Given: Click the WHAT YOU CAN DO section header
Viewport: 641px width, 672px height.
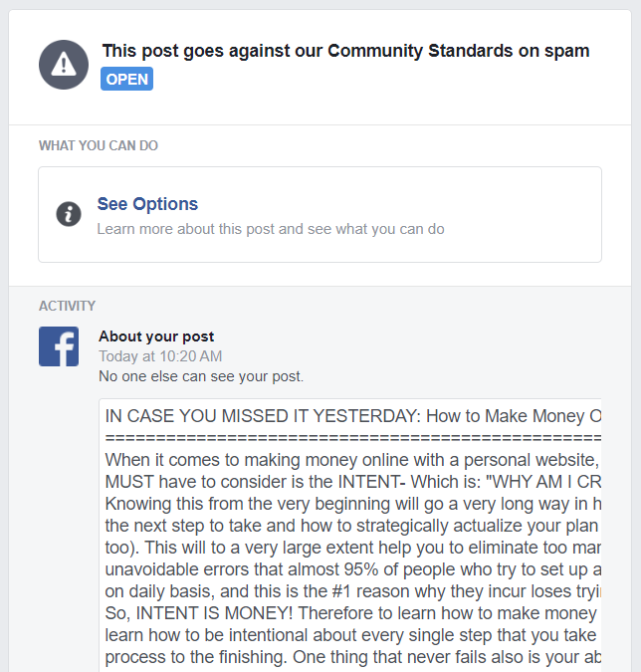Looking at the screenshot, I should point(99,145).
